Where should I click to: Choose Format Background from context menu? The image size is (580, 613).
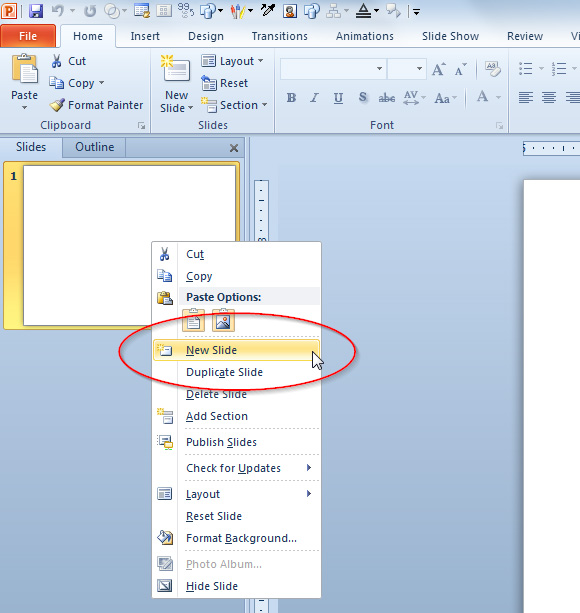237,538
